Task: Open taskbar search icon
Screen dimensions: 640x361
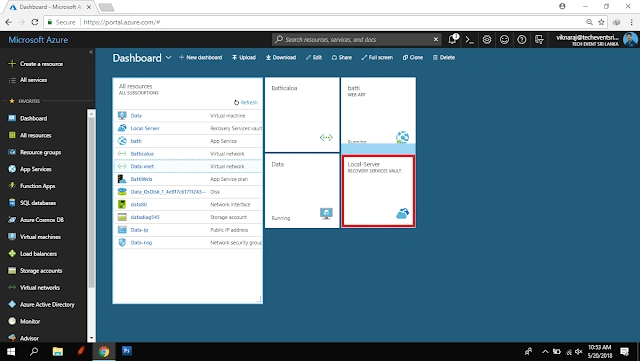Action: click(x=34, y=352)
